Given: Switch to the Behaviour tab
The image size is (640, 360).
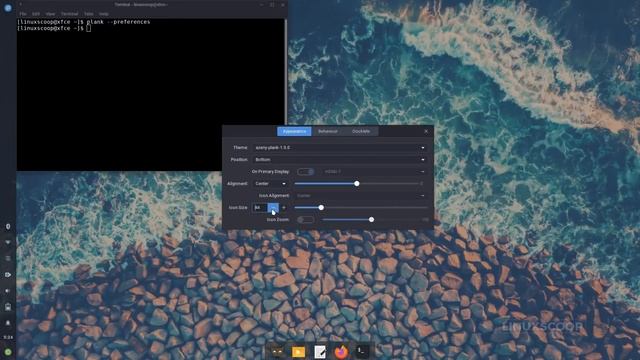Looking at the screenshot, I should [328, 131].
